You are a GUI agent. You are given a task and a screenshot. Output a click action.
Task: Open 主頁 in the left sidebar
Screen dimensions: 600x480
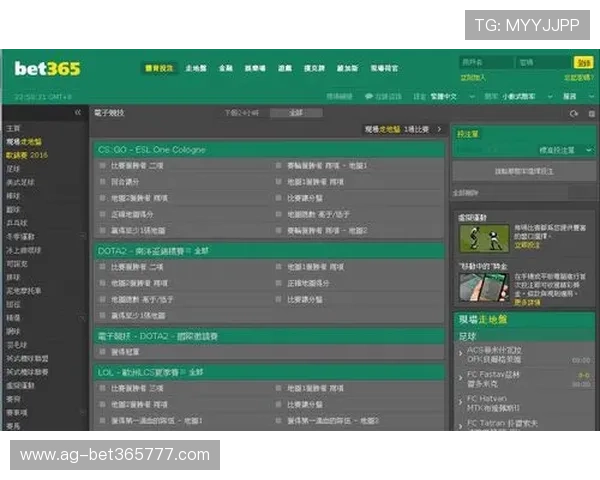(13, 128)
